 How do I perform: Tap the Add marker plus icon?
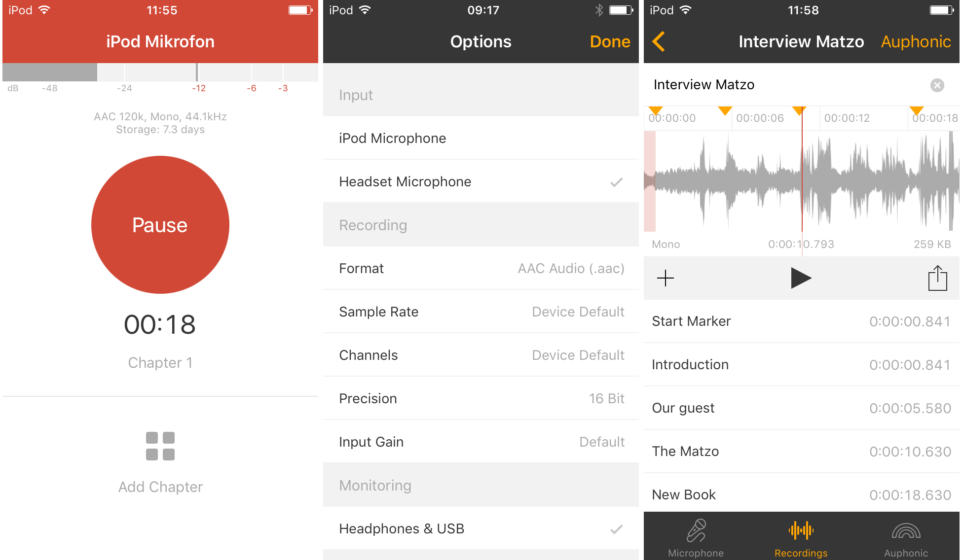click(x=665, y=278)
